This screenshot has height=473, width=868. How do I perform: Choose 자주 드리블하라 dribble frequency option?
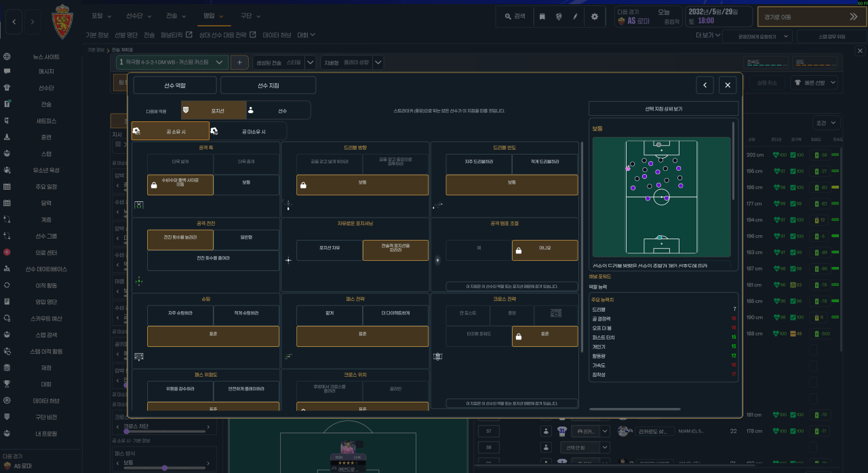(x=479, y=162)
